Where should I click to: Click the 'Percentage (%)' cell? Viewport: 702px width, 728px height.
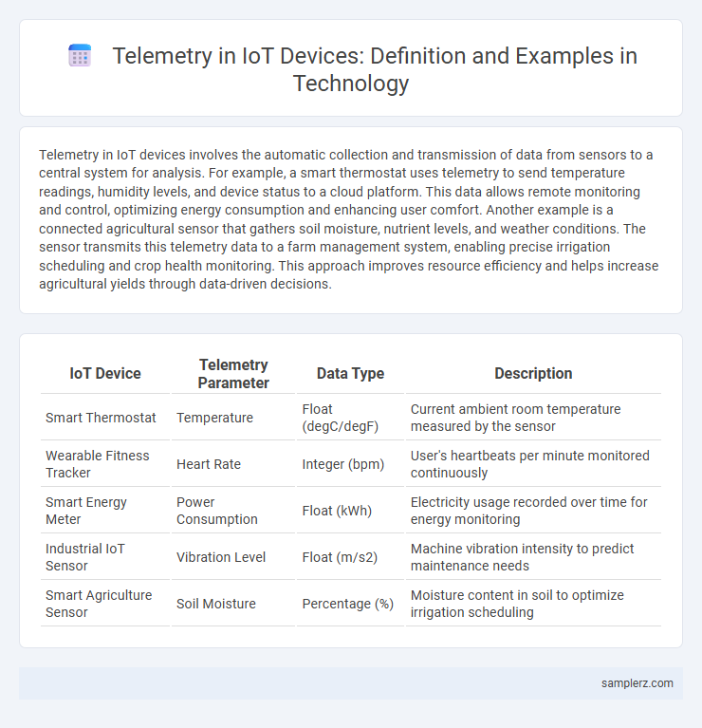point(350,603)
